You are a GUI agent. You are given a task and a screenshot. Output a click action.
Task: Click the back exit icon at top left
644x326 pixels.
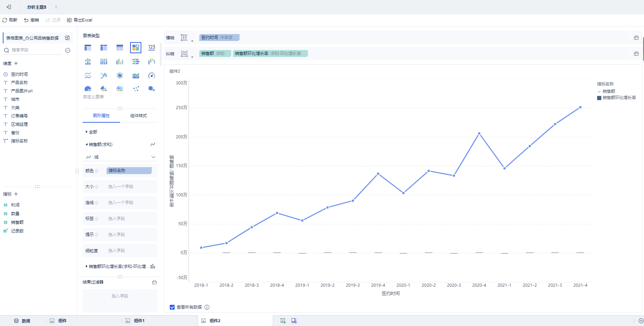pyautogui.click(x=9, y=7)
